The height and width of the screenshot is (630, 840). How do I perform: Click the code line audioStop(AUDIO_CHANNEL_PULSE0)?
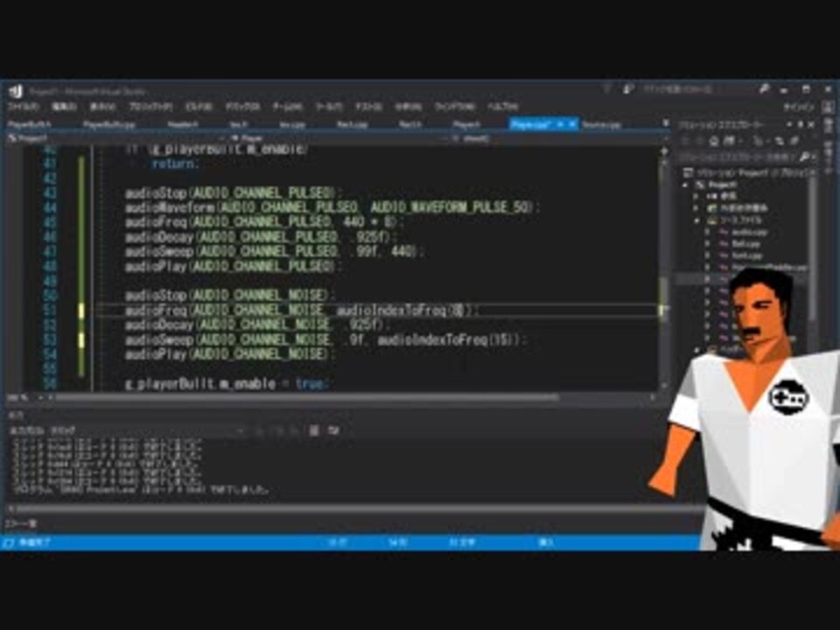[x=234, y=192]
